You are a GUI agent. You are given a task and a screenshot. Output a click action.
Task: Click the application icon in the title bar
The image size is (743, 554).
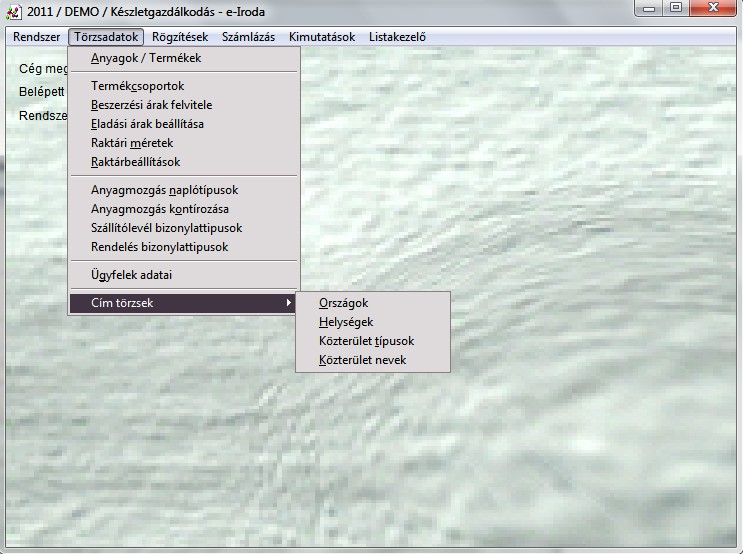(x=14, y=12)
